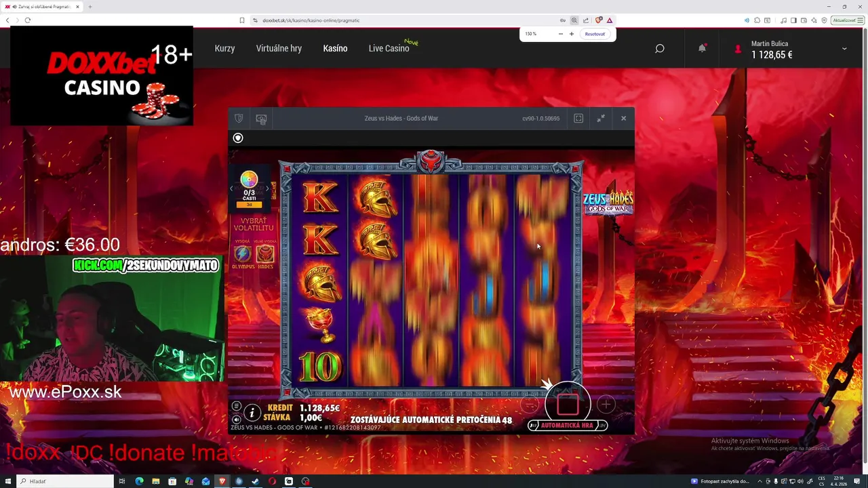Click the share icon in address bar
This screenshot has width=868, height=488.
coord(585,20)
